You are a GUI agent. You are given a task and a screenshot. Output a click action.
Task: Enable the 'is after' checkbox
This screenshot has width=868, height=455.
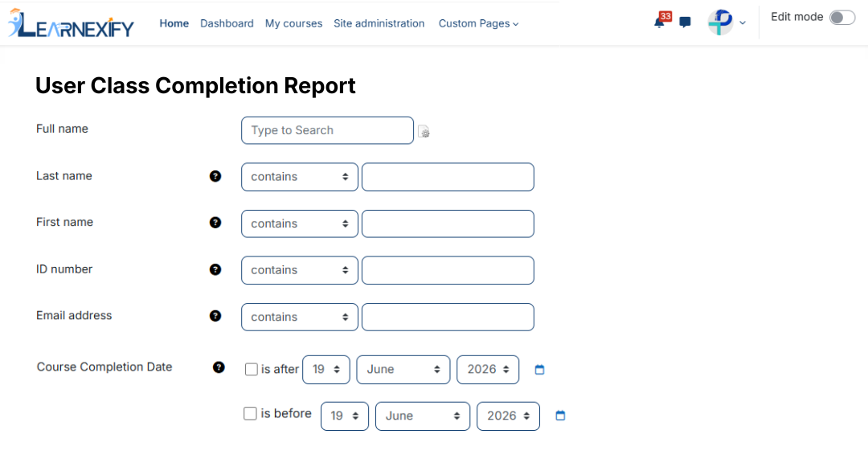pyautogui.click(x=252, y=369)
